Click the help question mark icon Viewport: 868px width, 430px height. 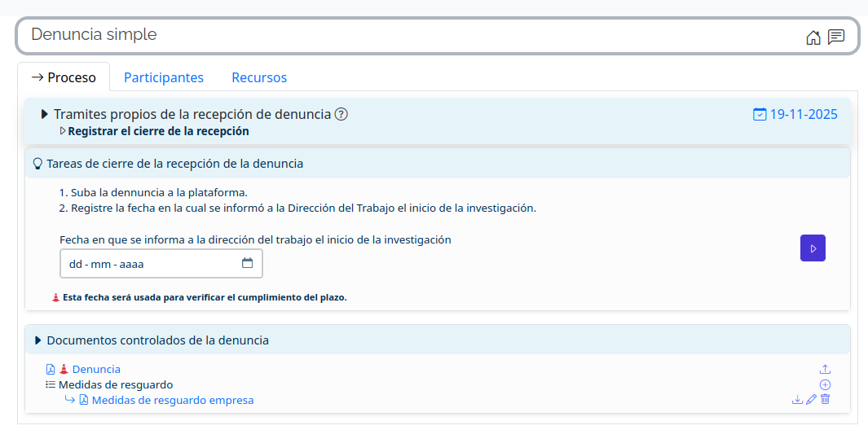point(341,114)
